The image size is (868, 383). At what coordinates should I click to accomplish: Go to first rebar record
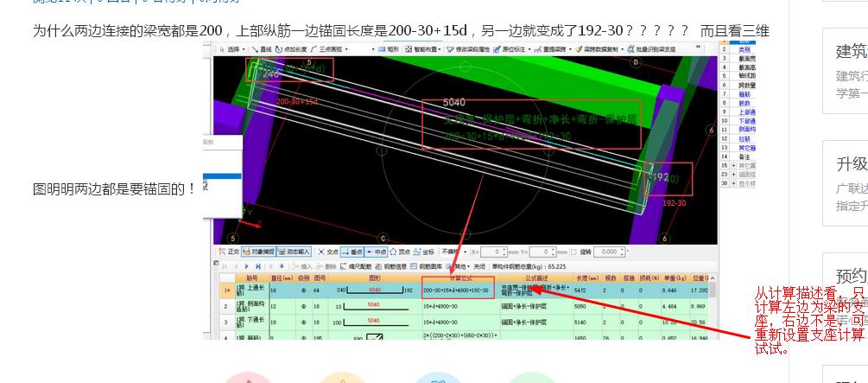(x=225, y=266)
